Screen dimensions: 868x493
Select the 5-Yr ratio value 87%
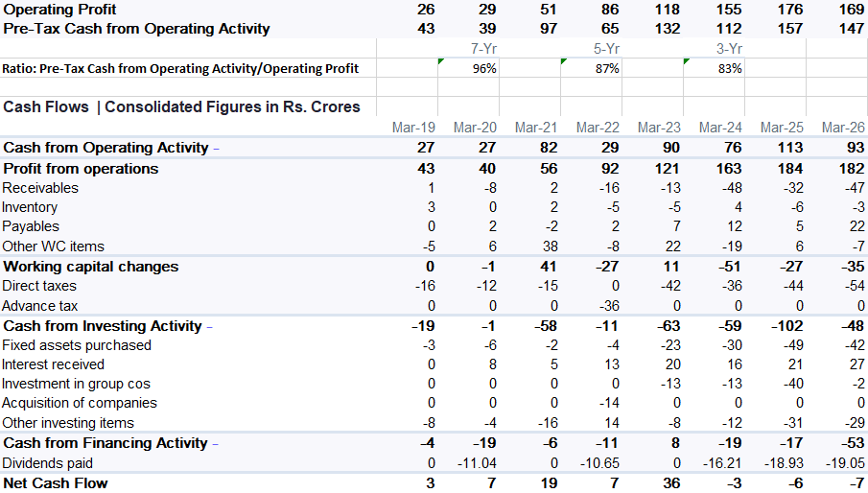pyautogui.click(x=591, y=68)
